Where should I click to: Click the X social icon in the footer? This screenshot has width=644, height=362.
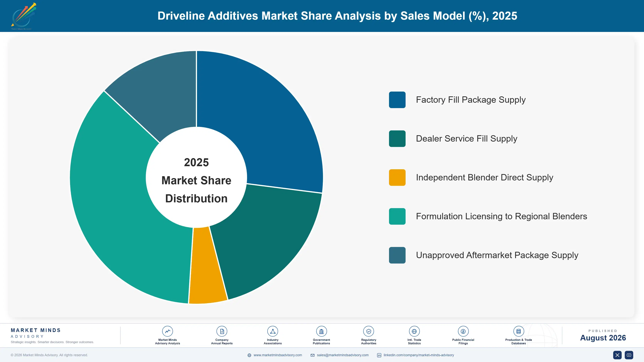617,355
